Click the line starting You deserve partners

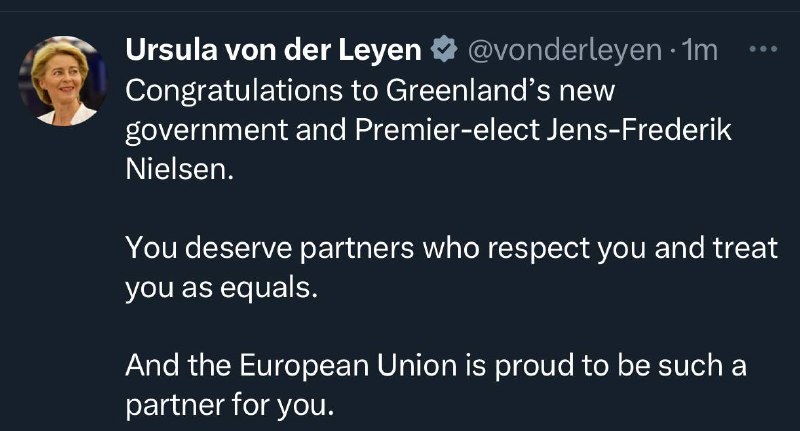[452, 249]
